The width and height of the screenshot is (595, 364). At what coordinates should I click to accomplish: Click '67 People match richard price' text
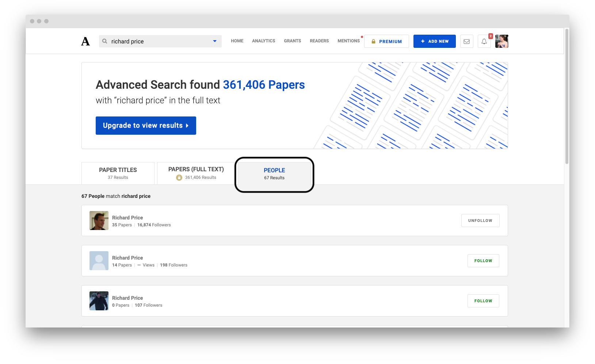116,196
